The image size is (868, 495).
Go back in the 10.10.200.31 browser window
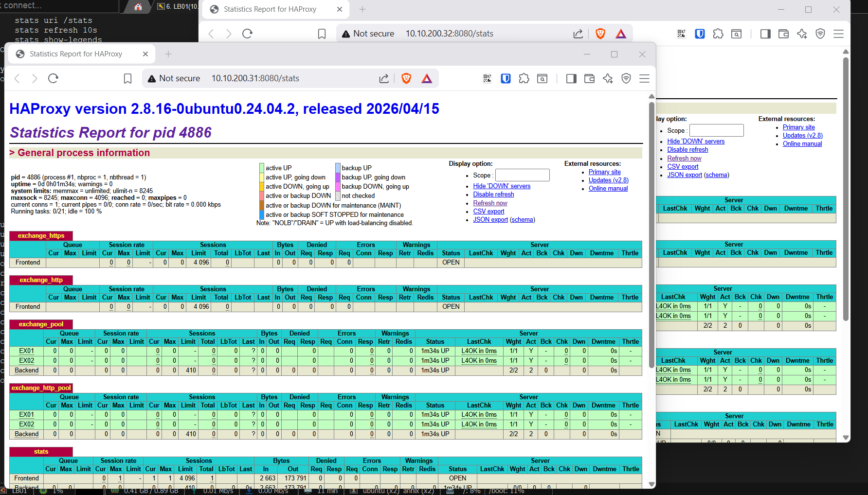(17, 78)
